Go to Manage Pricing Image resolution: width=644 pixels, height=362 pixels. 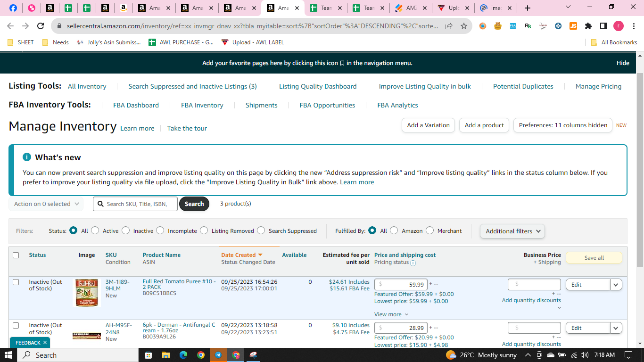[x=599, y=86]
